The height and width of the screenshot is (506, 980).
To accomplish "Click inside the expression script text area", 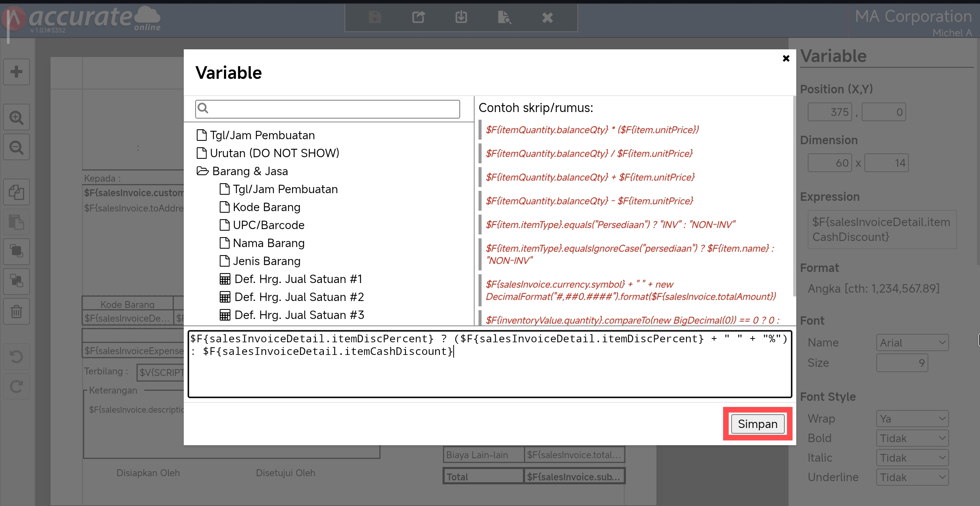I will pos(489,375).
